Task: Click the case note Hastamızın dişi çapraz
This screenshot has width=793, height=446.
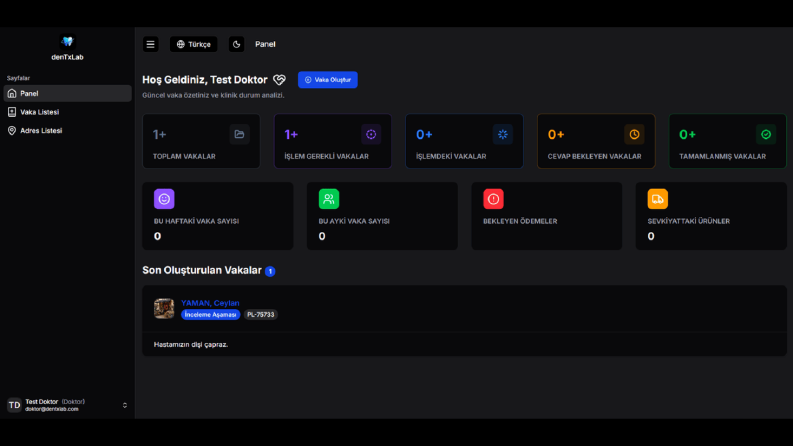Action: pos(191,344)
